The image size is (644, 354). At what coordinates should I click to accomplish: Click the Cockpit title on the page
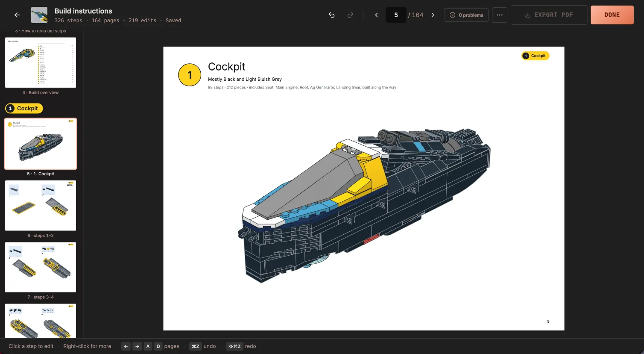(226, 67)
